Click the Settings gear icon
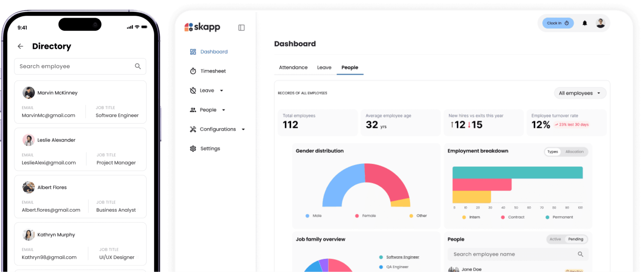 click(x=193, y=148)
